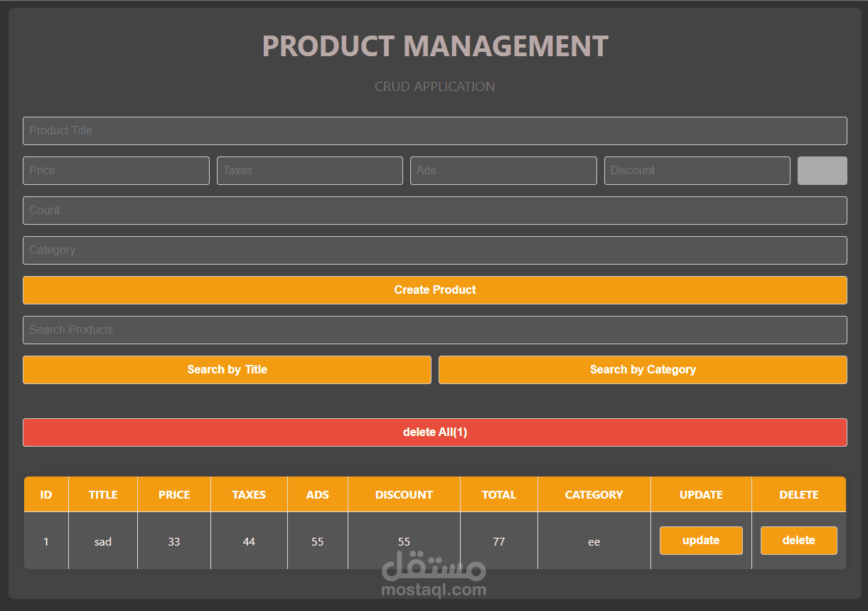Click the TITLE column header

coord(103,494)
